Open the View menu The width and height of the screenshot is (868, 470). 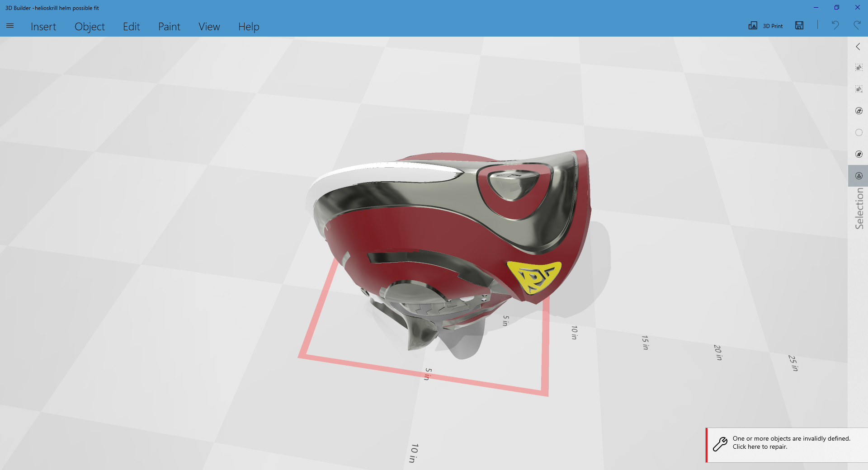(x=209, y=27)
